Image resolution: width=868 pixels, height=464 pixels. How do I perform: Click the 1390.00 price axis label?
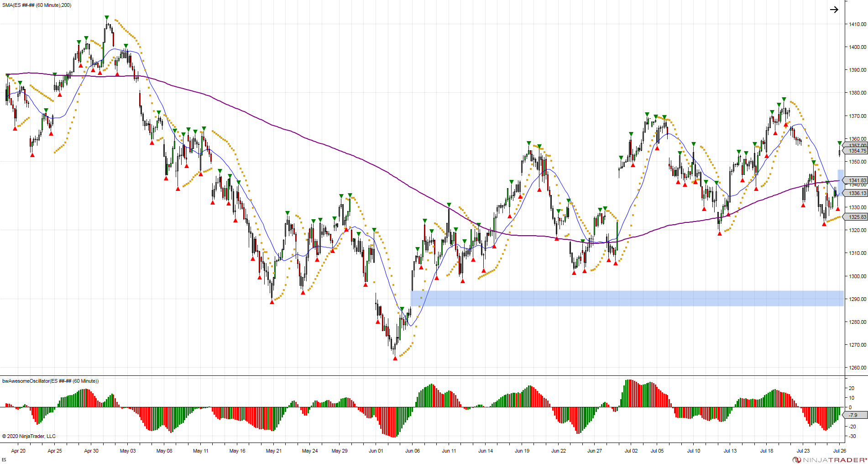[858, 70]
